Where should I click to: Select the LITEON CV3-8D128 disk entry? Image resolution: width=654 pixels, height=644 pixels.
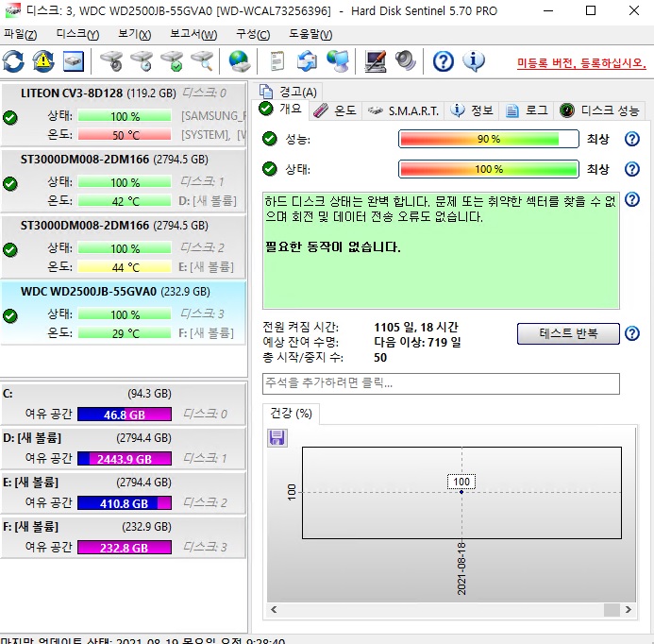point(124,114)
